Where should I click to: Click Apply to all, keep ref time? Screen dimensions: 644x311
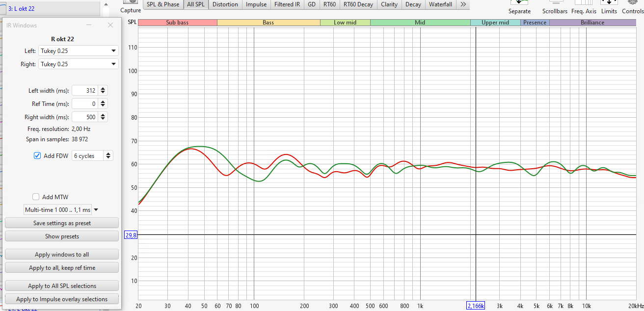(x=62, y=268)
